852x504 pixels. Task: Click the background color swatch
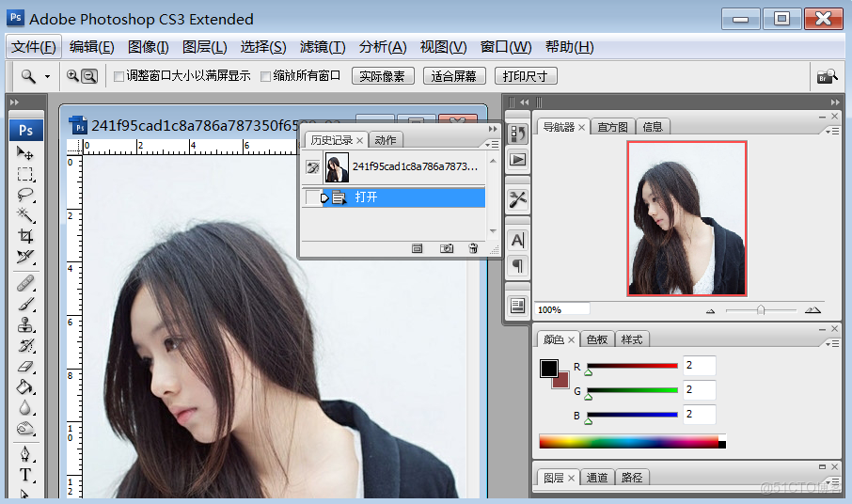point(561,382)
